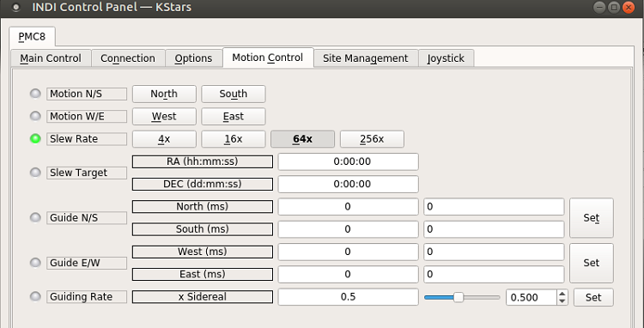644x328 pixels.
Task: Click the West (ms) current value display
Action: pos(349,252)
